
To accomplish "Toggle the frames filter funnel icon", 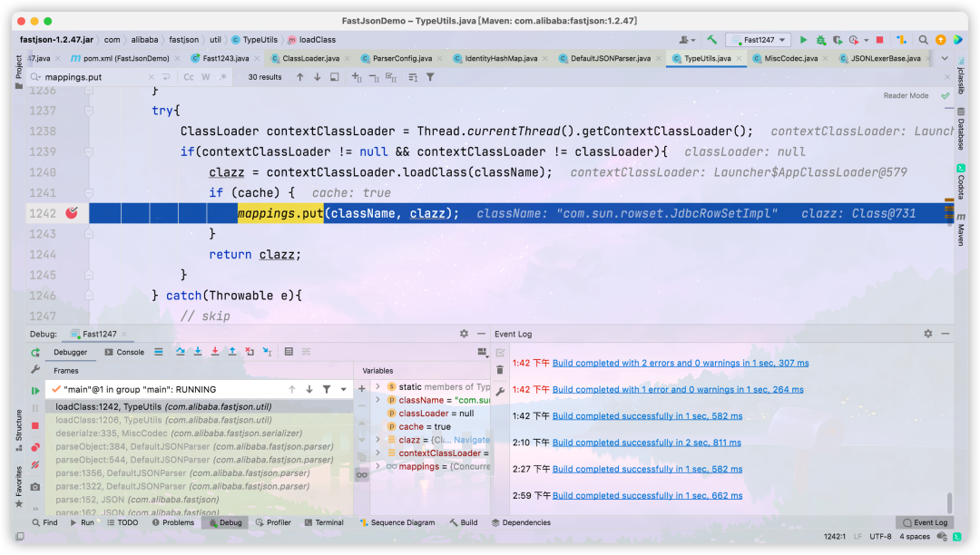I will (327, 389).
